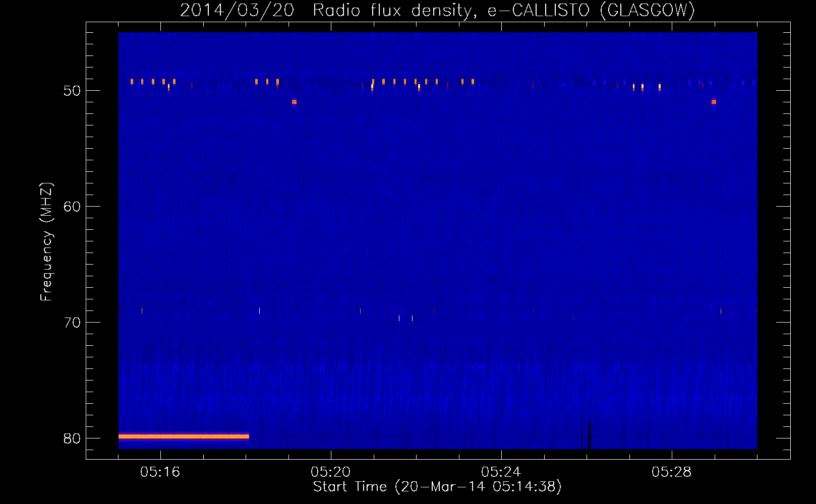Click the plot title text beginning 2014/03/20

tap(437, 10)
